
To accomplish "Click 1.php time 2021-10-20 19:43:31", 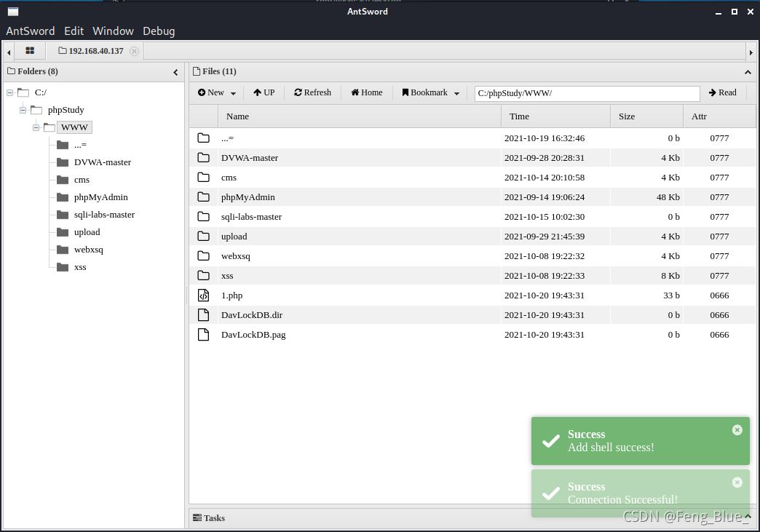I will coord(545,295).
